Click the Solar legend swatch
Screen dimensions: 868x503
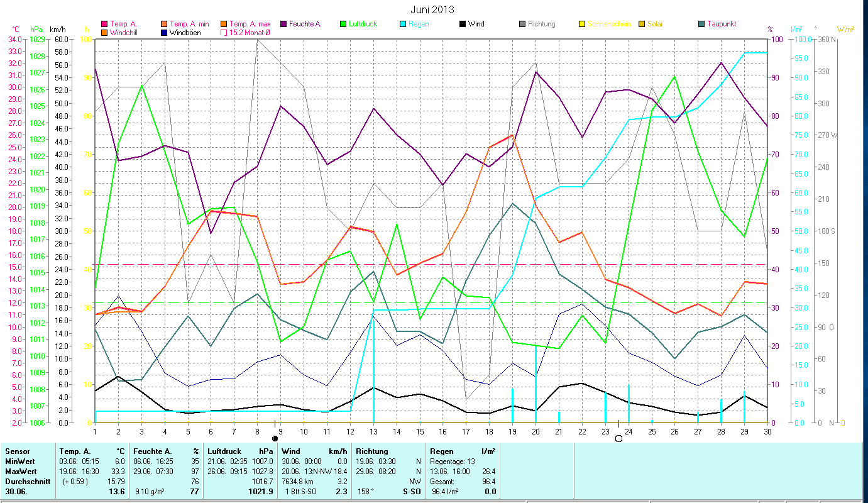point(642,25)
